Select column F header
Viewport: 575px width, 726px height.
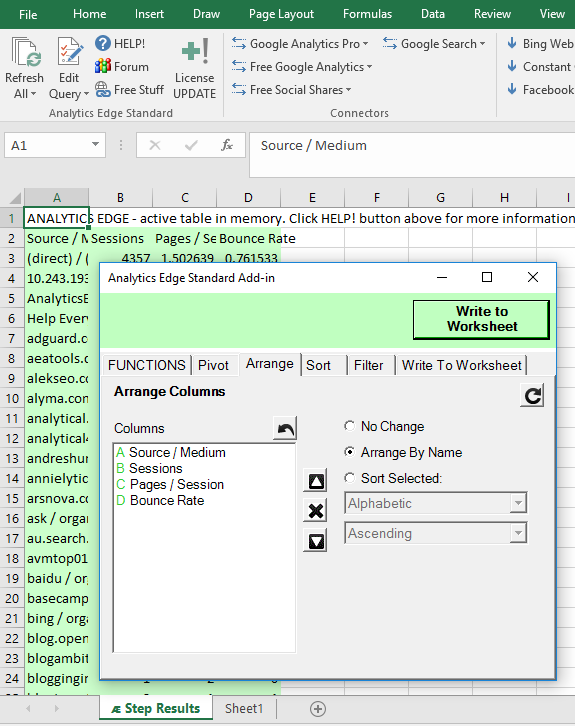point(376,198)
